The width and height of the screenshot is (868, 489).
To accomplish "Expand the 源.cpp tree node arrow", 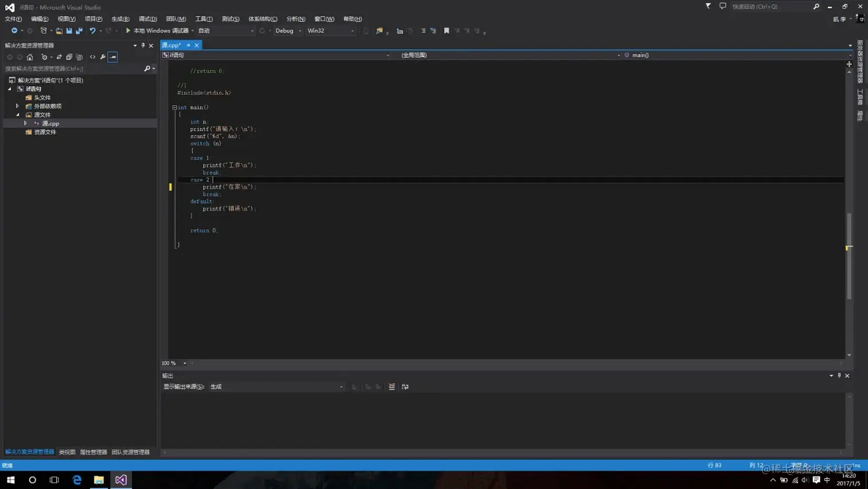I will pyautogui.click(x=25, y=124).
